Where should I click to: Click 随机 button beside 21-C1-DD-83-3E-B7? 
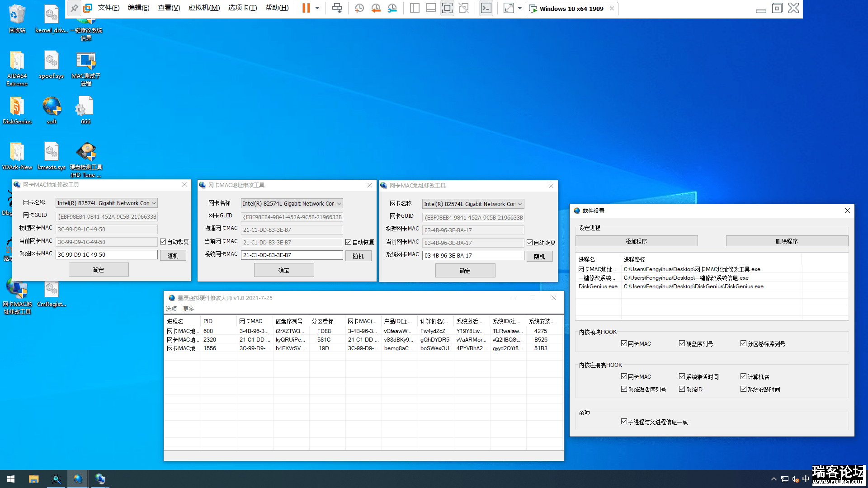click(x=358, y=256)
